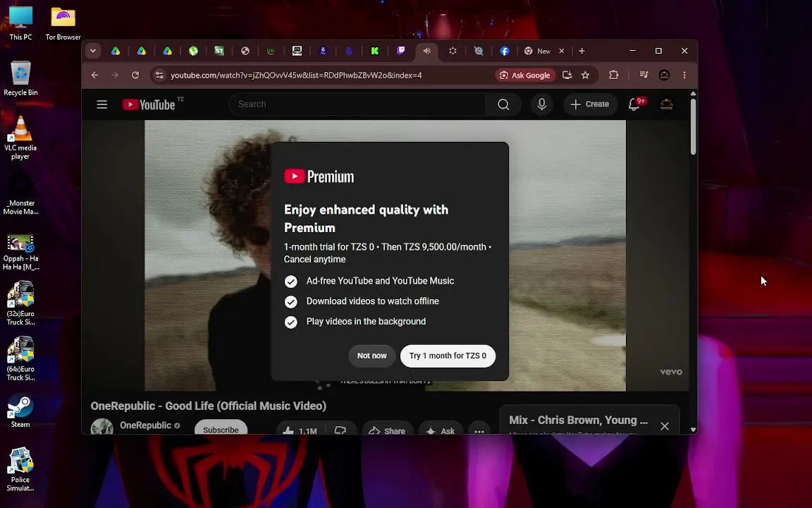The height and width of the screenshot is (508, 812).
Task: Open the OneRepublic channel avatar
Action: (x=102, y=426)
